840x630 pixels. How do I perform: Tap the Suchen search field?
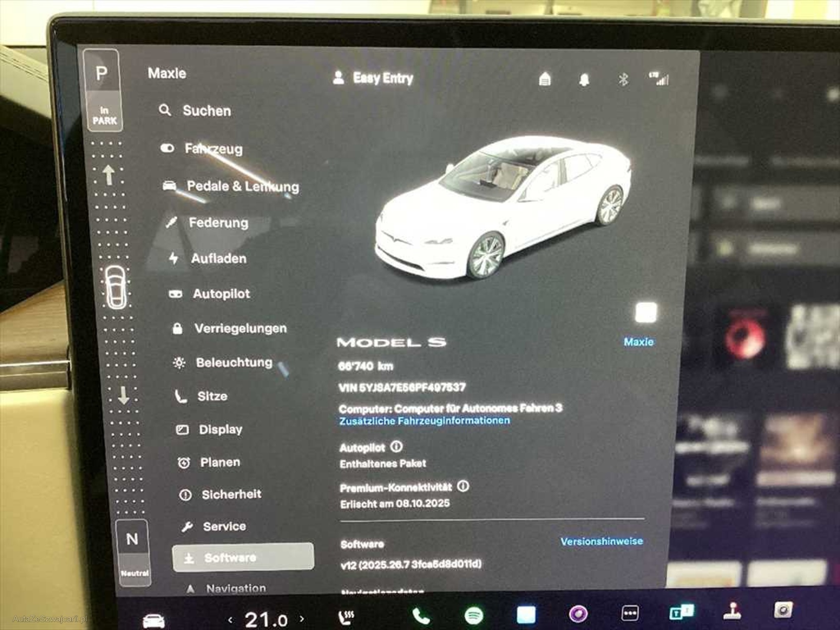click(x=207, y=111)
